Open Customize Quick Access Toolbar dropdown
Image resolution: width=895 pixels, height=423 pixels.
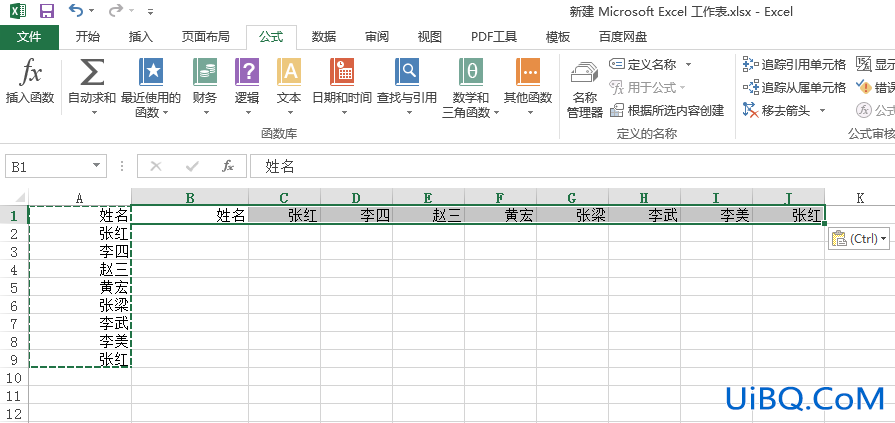[150, 11]
